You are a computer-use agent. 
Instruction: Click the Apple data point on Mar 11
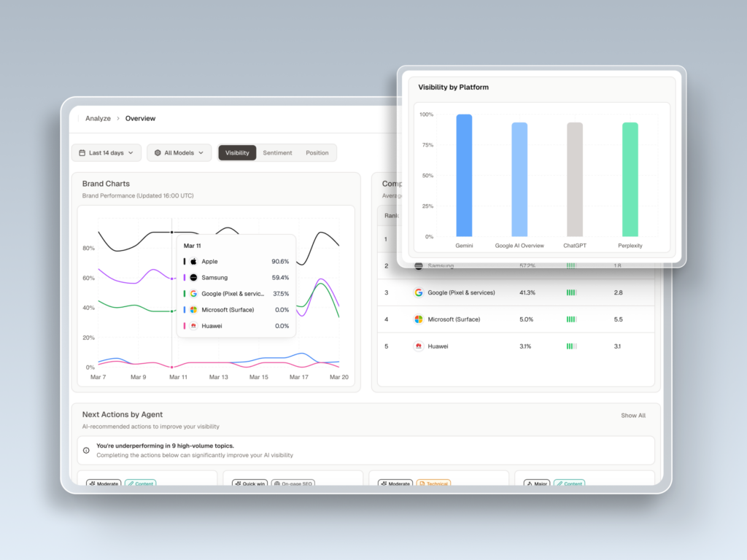click(172, 233)
